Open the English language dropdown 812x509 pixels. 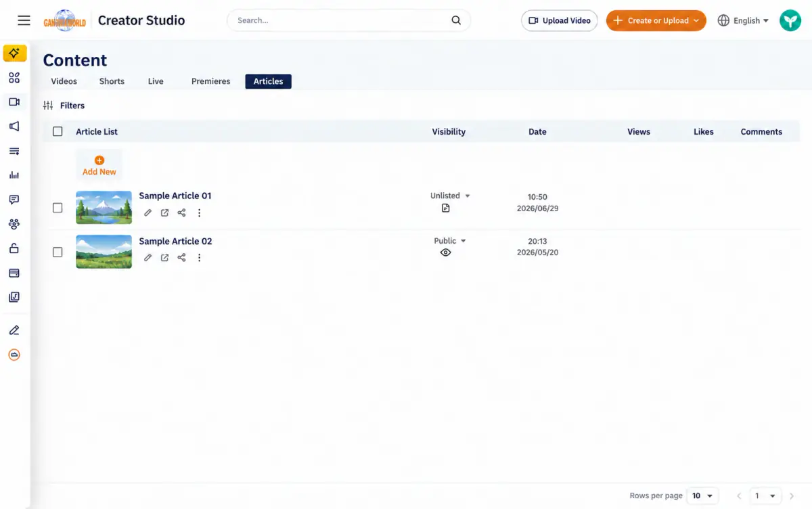click(743, 20)
